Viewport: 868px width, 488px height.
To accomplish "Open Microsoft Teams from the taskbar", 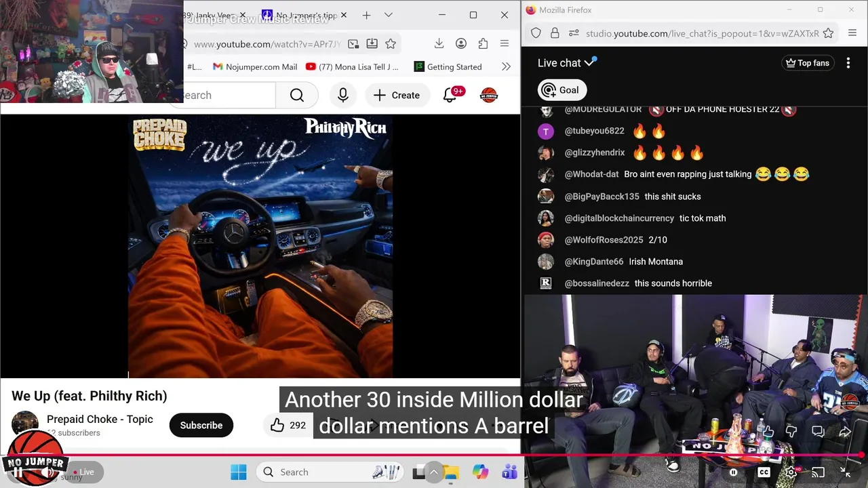I will (509, 472).
